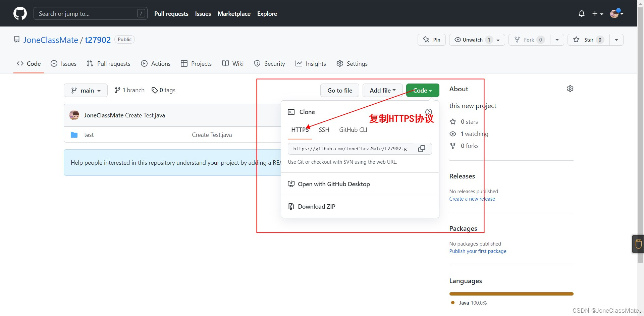Open the main branch selector

point(86,90)
